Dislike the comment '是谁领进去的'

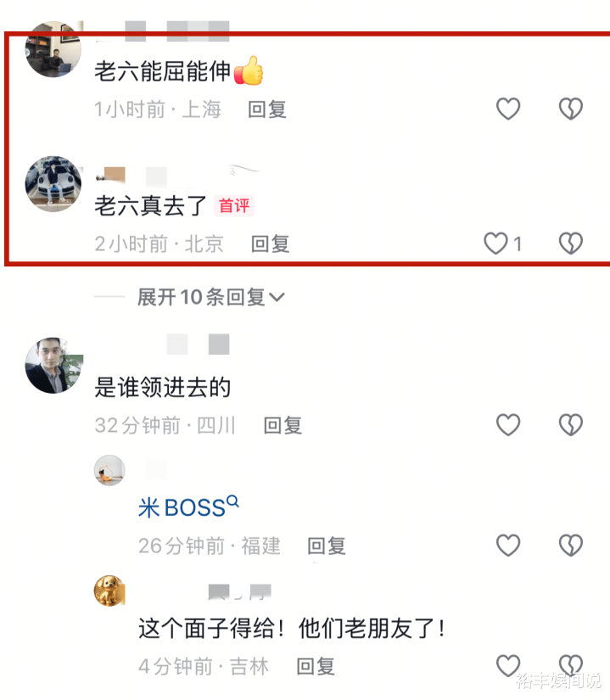point(571,425)
